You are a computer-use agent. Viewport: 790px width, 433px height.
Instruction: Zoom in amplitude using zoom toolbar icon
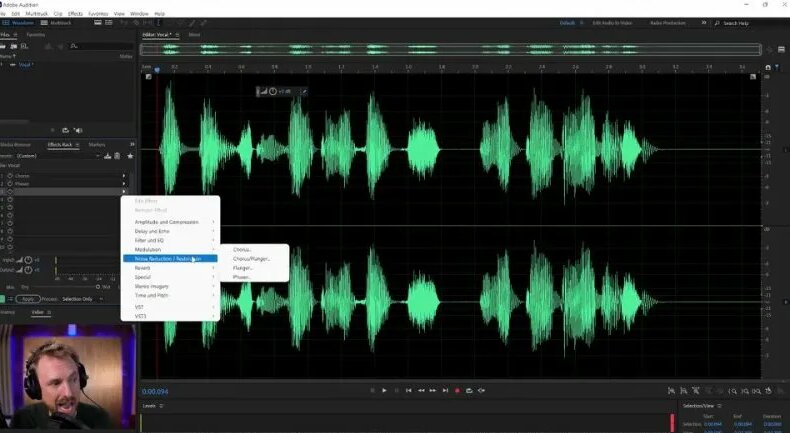pyautogui.click(x=672, y=391)
